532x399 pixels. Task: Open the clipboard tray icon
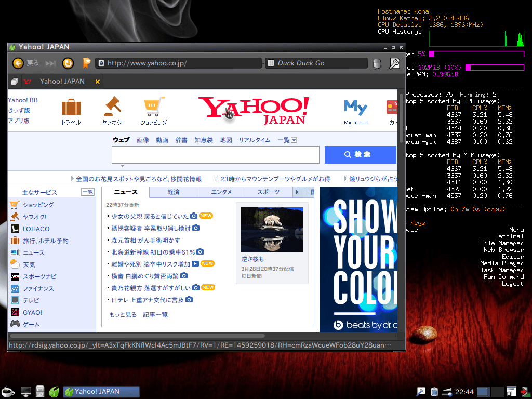point(434,392)
